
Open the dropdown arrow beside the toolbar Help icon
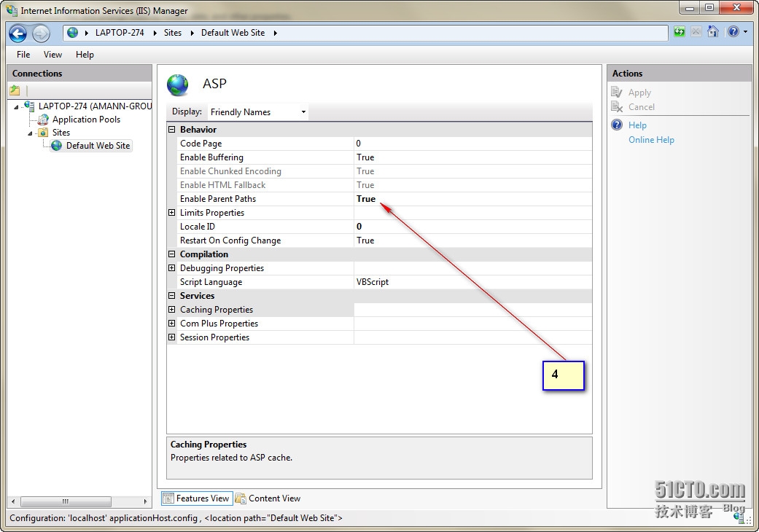[x=745, y=32]
